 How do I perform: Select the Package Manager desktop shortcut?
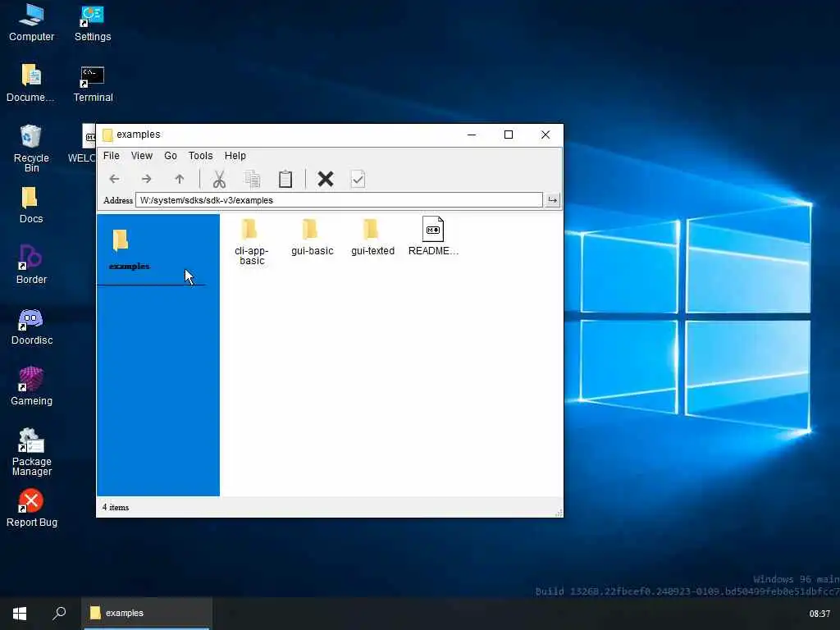(x=32, y=452)
